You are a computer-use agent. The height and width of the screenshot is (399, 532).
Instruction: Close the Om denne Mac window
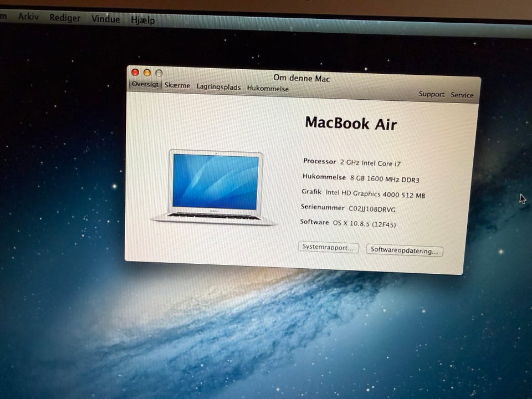click(135, 72)
